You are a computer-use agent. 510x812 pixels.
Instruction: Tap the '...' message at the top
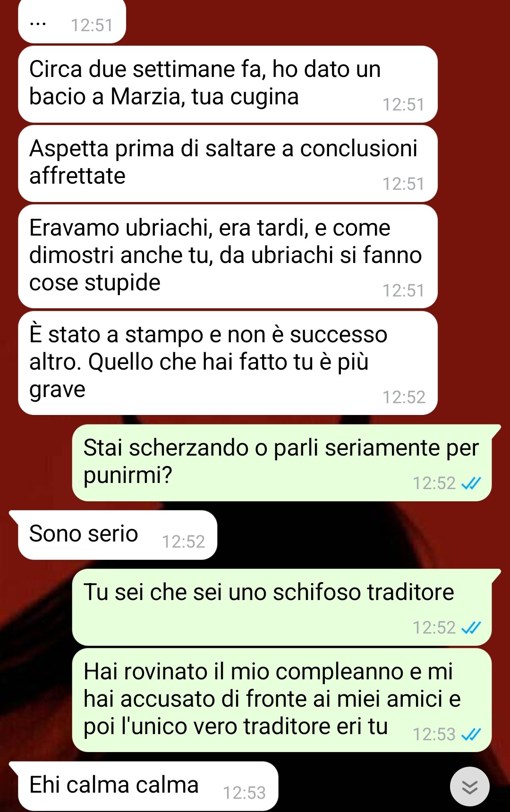click(x=72, y=22)
